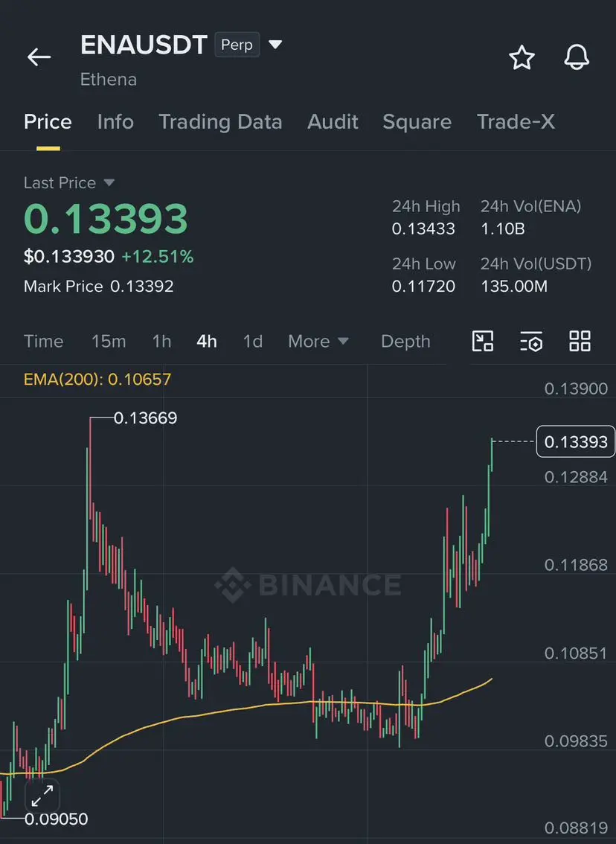Switch to the 1d chart interval
Image resolution: width=616 pixels, height=844 pixels.
(253, 342)
